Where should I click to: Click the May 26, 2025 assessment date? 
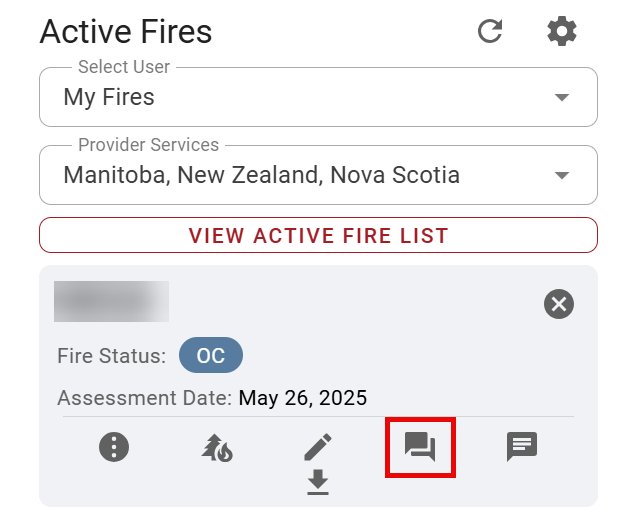[303, 398]
